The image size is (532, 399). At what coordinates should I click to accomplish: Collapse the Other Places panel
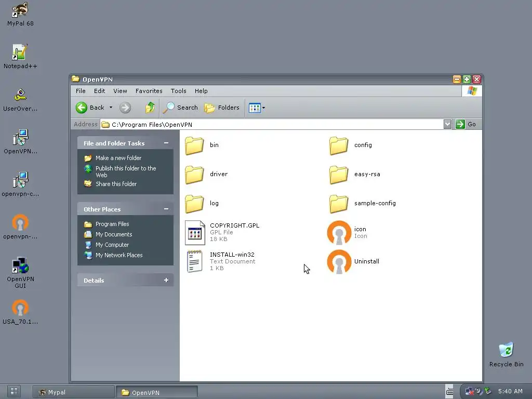click(x=166, y=209)
